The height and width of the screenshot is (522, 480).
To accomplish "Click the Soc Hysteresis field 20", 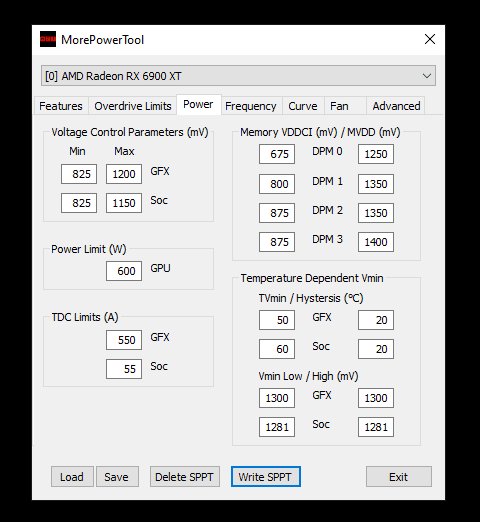I will point(376,349).
